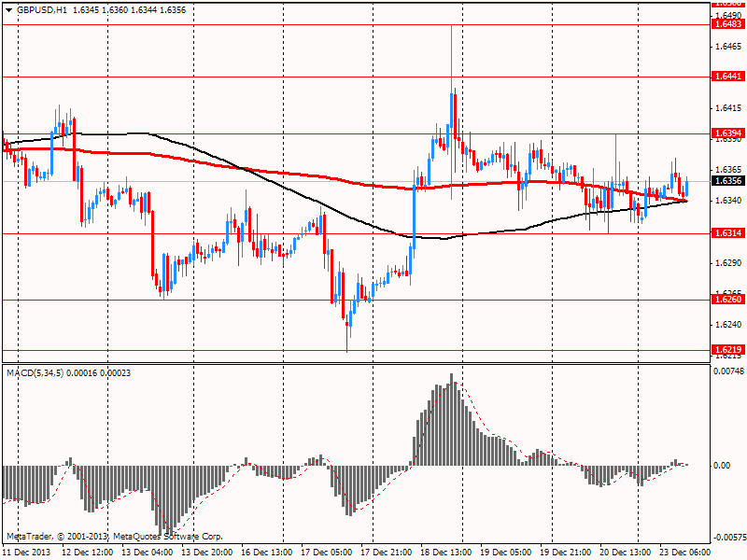Click the current price 1.6356 black label
Viewport: 747px width, 560px height.
tap(728, 180)
